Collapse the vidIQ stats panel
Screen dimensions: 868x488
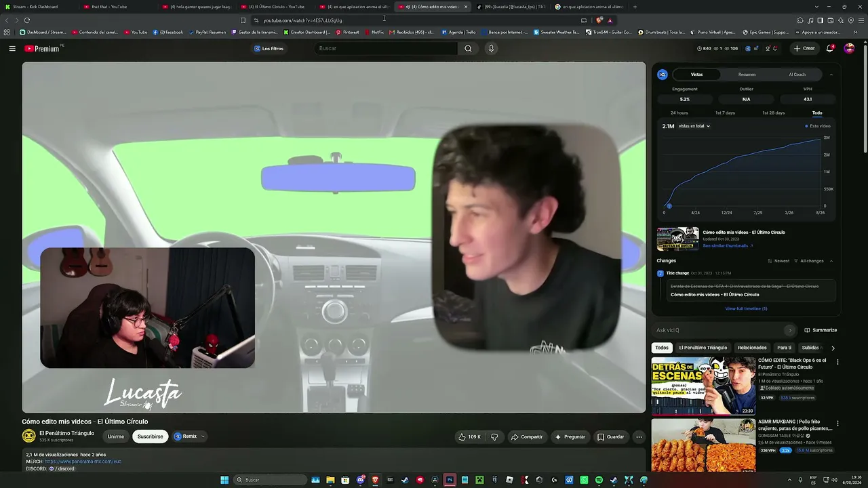831,75
